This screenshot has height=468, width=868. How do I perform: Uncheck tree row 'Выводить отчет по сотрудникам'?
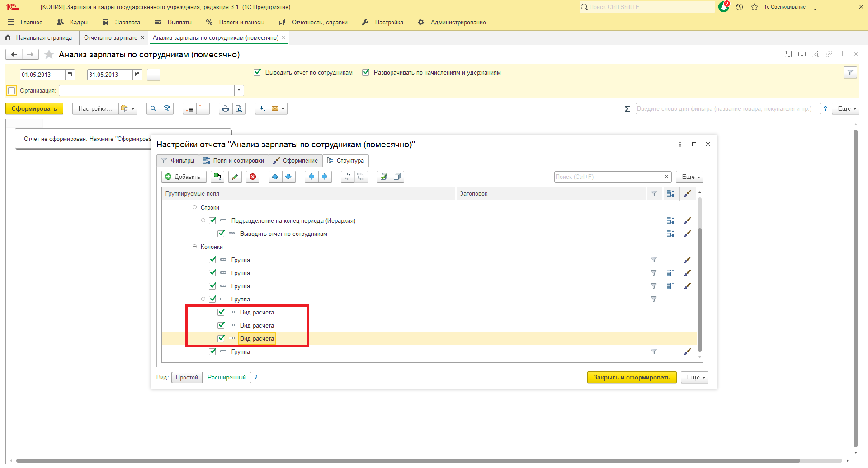point(221,234)
